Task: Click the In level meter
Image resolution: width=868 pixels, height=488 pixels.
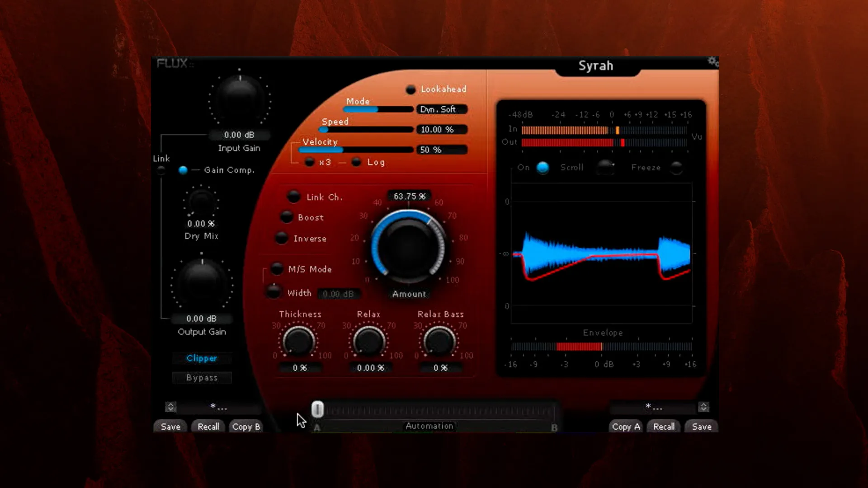Action: pos(604,130)
